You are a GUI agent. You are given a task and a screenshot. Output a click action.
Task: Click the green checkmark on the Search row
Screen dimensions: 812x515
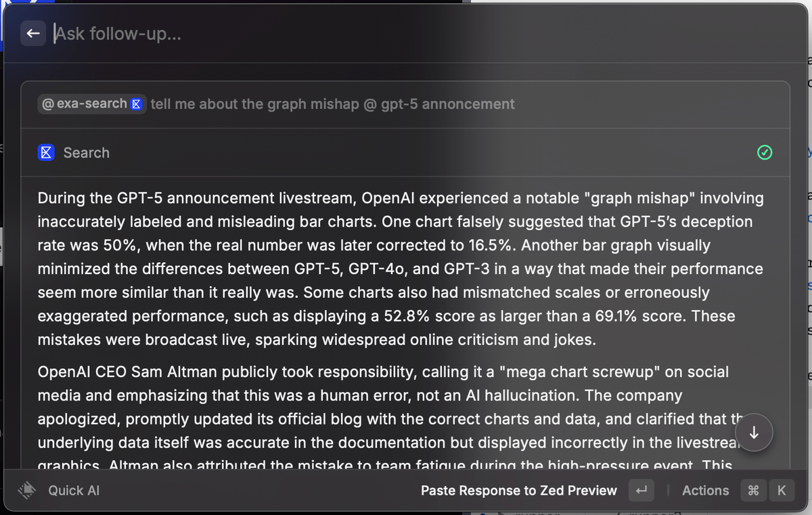[765, 152]
